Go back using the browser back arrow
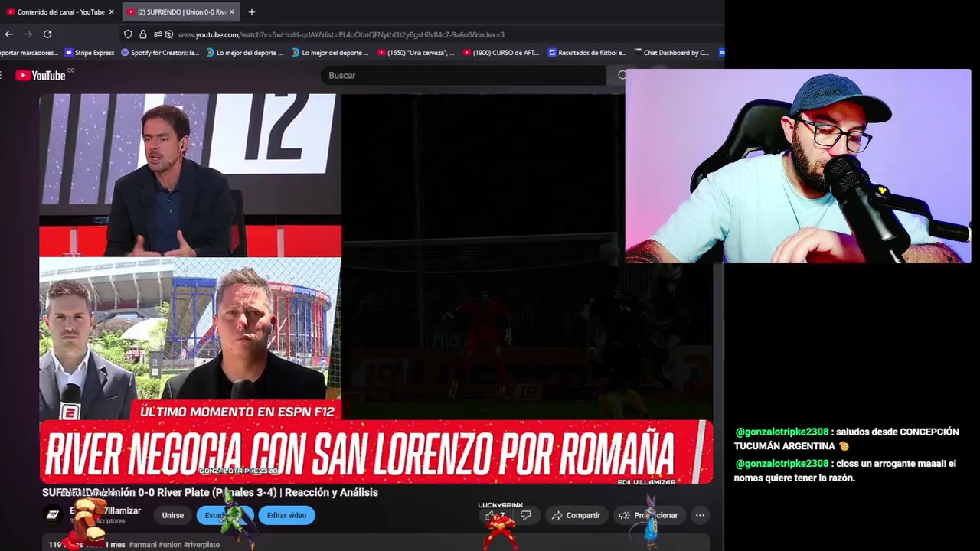Screen dimensions: 980x551 pyautogui.click(x=9, y=34)
